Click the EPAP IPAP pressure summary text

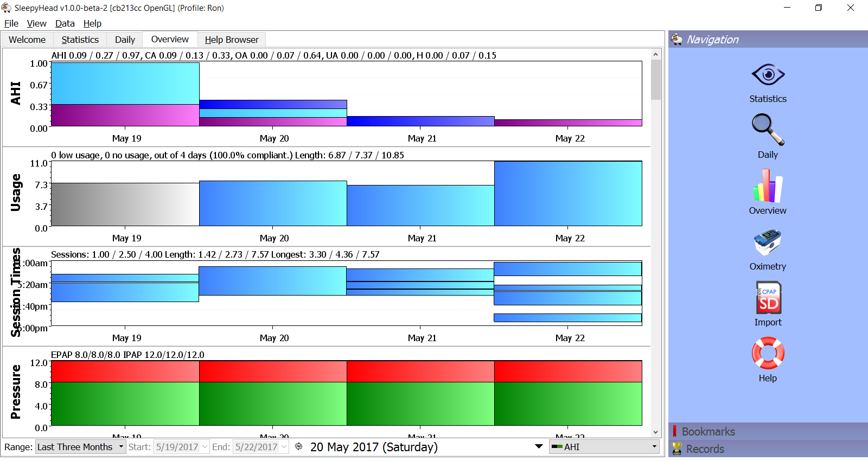click(x=127, y=355)
